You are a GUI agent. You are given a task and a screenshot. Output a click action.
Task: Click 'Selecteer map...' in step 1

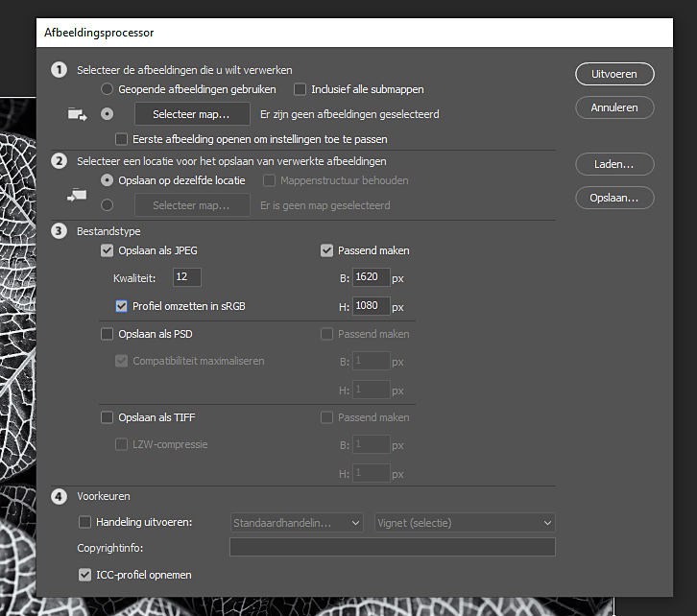[x=191, y=114]
